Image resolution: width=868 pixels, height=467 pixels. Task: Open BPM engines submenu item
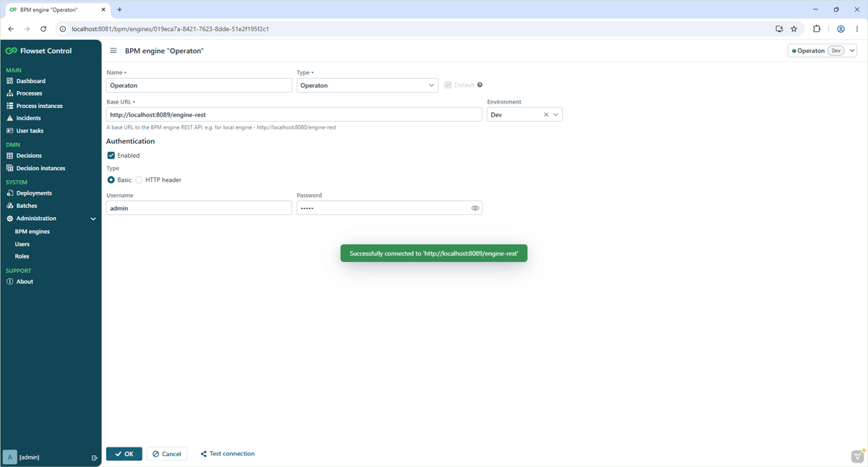pyautogui.click(x=33, y=232)
